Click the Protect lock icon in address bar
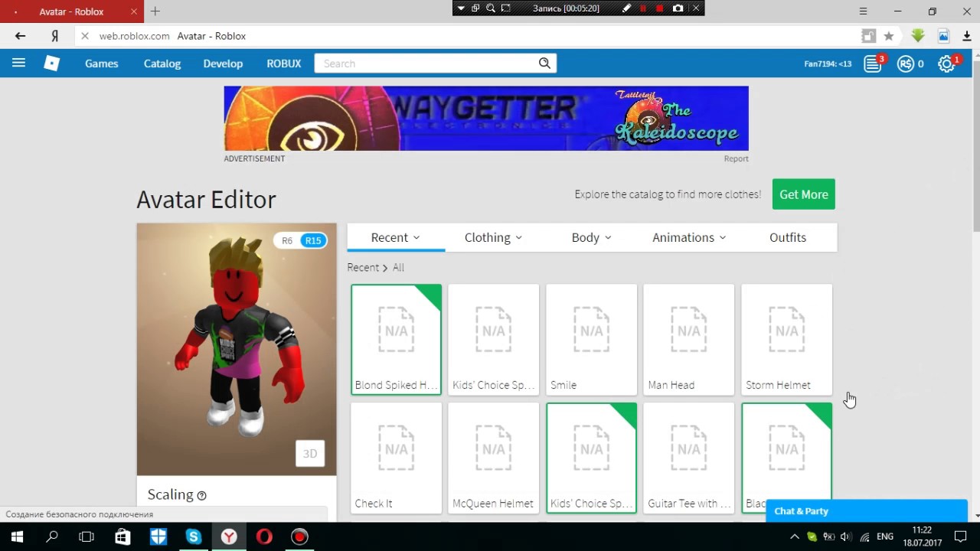Image resolution: width=980 pixels, height=551 pixels. click(868, 36)
